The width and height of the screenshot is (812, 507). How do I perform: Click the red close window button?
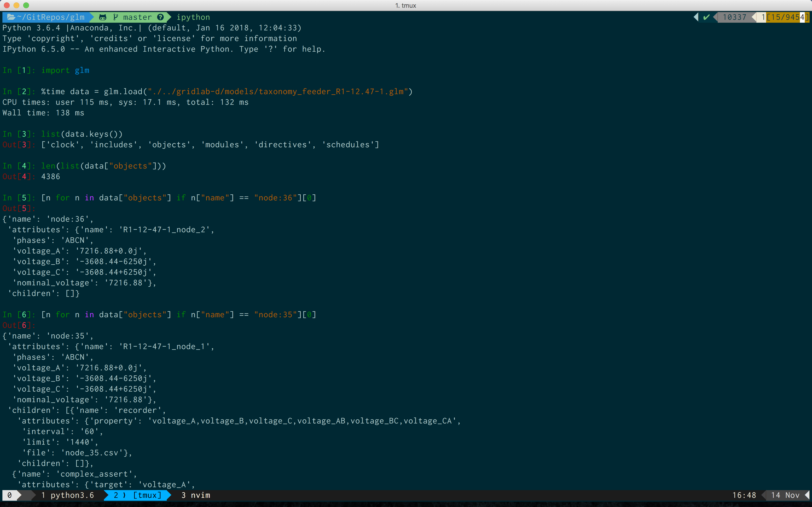pyautogui.click(x=7, y=5)
